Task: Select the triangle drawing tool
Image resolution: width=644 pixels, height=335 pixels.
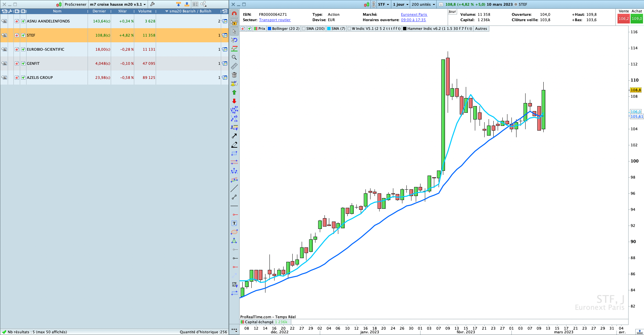Action: tap(234, 241)
